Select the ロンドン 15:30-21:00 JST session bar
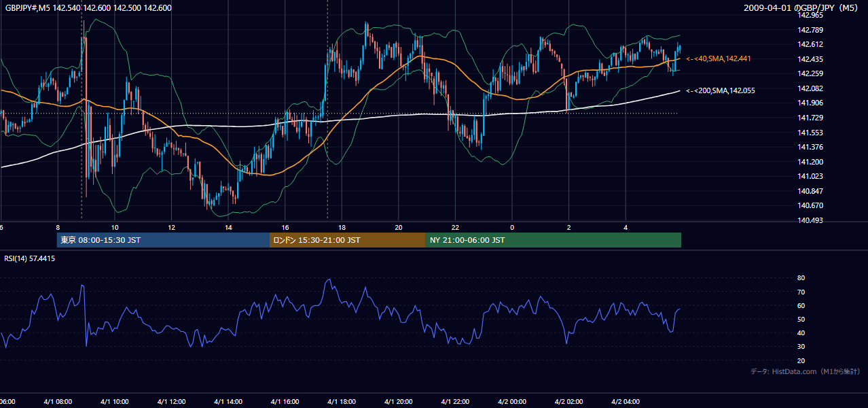 coord(348,240)
